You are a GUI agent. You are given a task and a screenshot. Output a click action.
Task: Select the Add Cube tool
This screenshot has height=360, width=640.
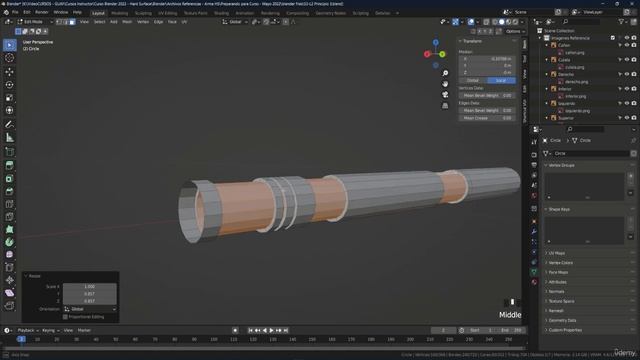[9, 152]
